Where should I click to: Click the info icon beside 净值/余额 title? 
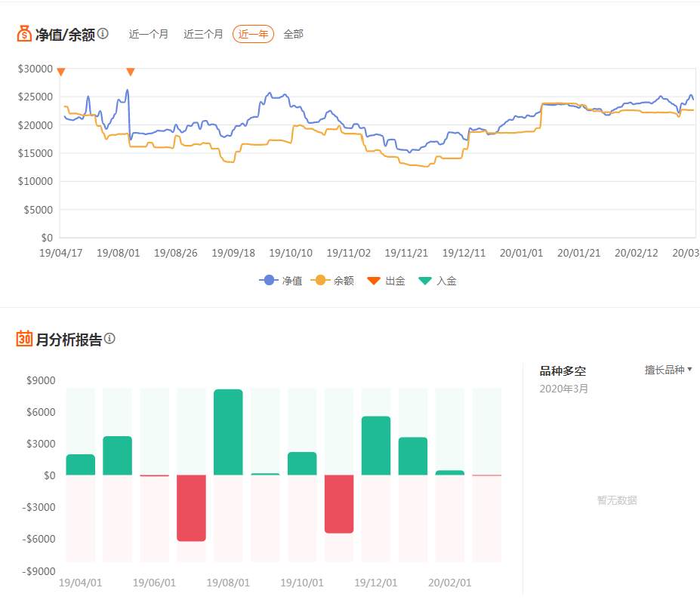click(103, 33)
